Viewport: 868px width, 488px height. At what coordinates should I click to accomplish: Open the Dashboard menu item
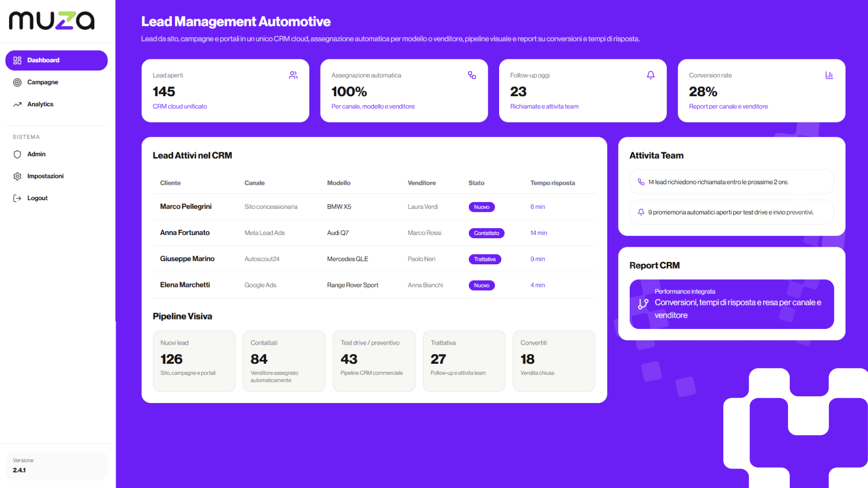click(x=57, y=60)
